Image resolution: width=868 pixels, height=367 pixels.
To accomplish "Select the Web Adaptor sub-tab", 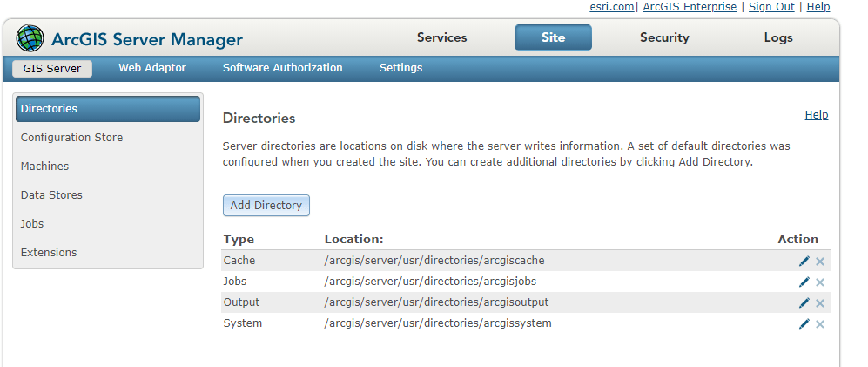I will point(152,68).
